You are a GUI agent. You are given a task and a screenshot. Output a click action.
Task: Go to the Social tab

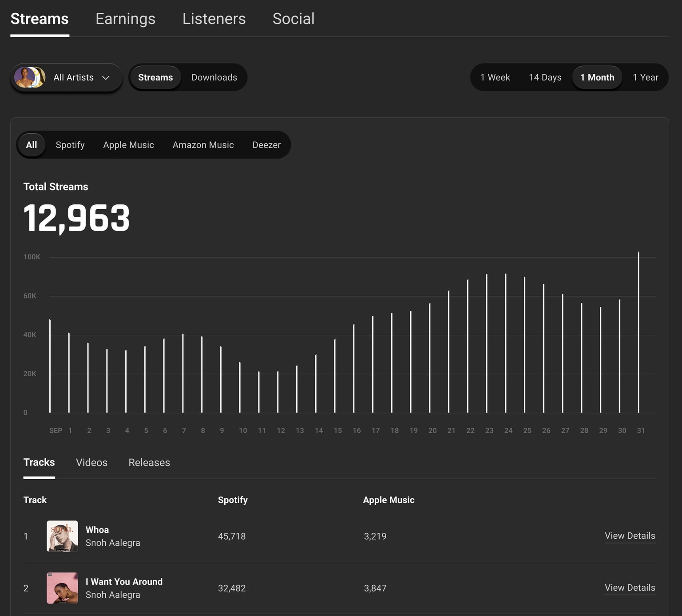(293, 19)
